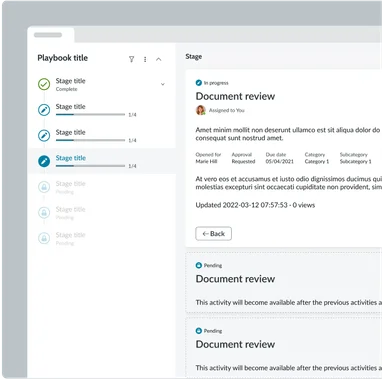
Task: Click the paragraph starting At vero eos
Action: 288,183
